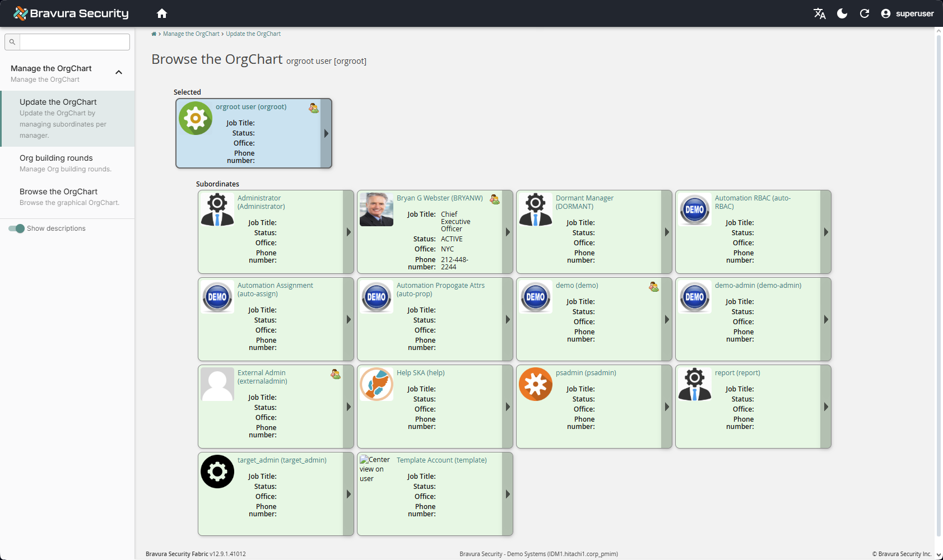
Task: Enable dark mode with the moon icon
Action: click(842, 13)
